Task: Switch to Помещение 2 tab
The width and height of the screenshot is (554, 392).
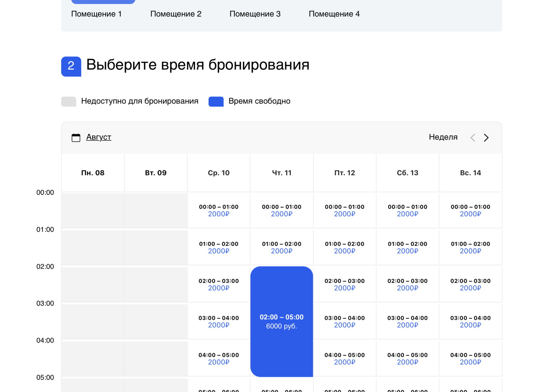Action: (x=176, y=14)
